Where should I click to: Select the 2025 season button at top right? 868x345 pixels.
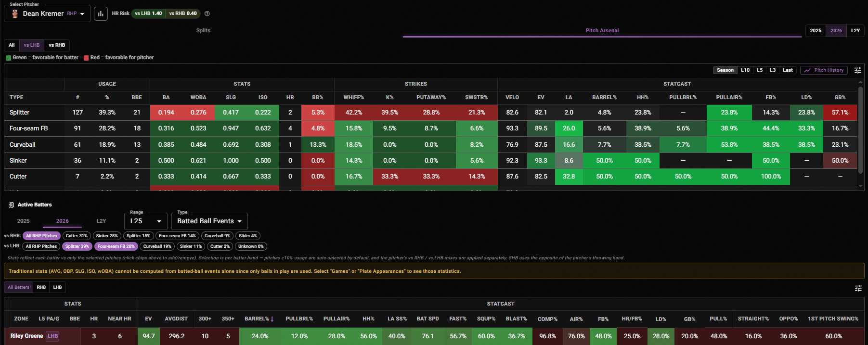(x=816, y=31)
